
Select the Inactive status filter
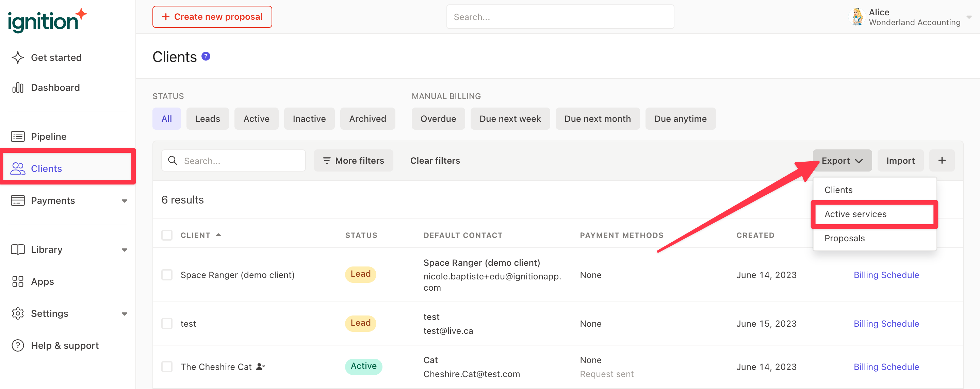[309, 119]
